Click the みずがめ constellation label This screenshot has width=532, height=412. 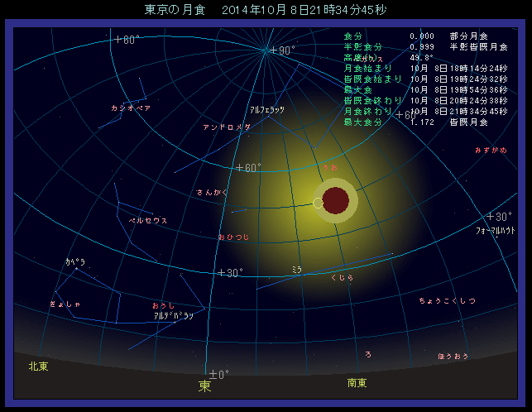point(491,151)
